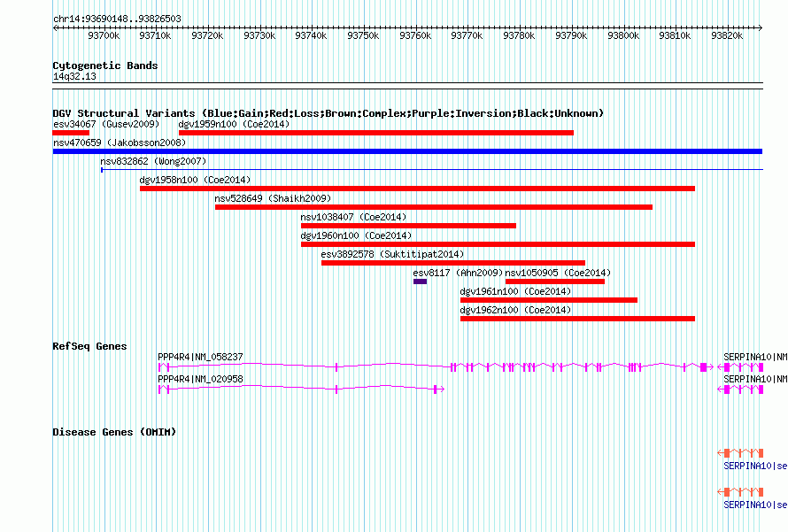
Task: Click the PPP4R4 NM_058237 transcript glyph
Action: coord(436,367)
